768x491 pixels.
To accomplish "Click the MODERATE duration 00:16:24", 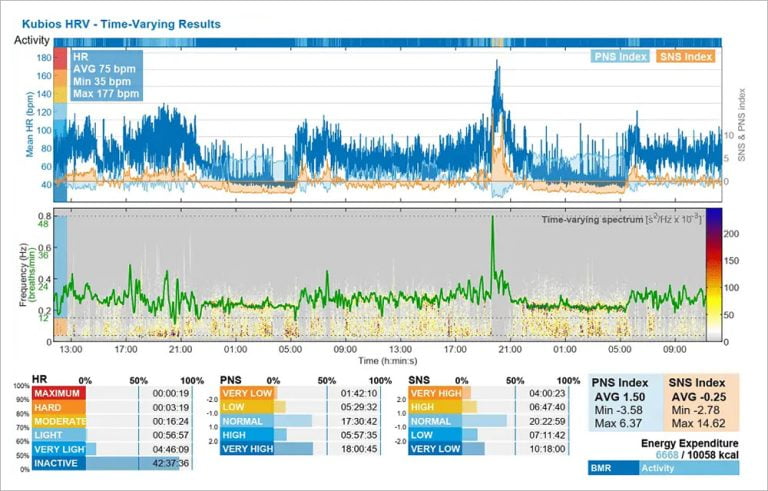I will click(x=170, y=421).
